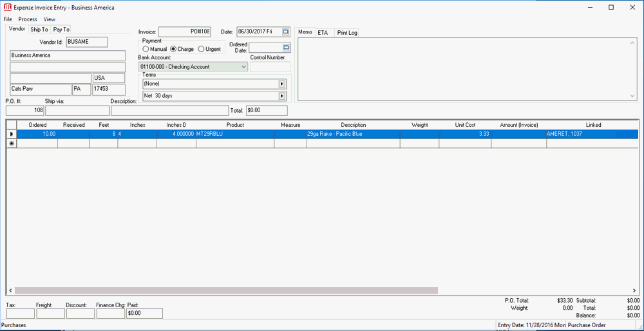Click the state field PA
The image size is (644, 331).
[x=82, y=90]
